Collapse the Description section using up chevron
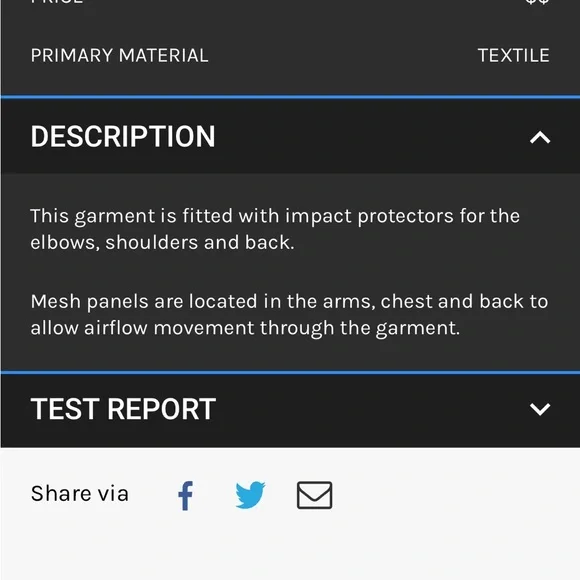 click(x=540, y=138)
